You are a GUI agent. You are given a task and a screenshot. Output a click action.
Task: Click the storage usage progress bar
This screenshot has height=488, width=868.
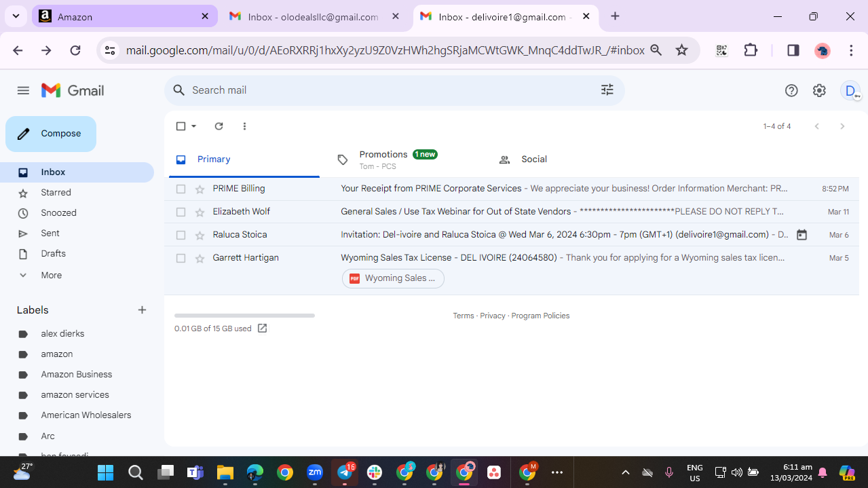pyautogui.click(x=244, y=316)
